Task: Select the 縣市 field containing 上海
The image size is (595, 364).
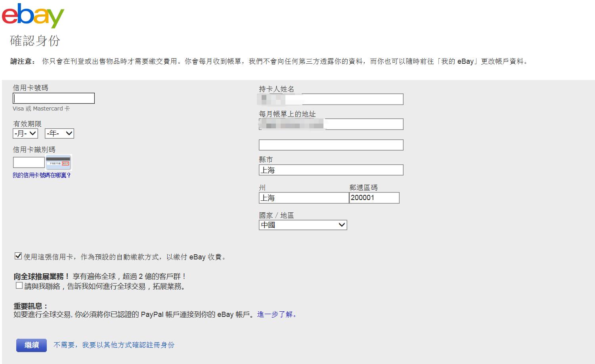Action: click(331, 170)
